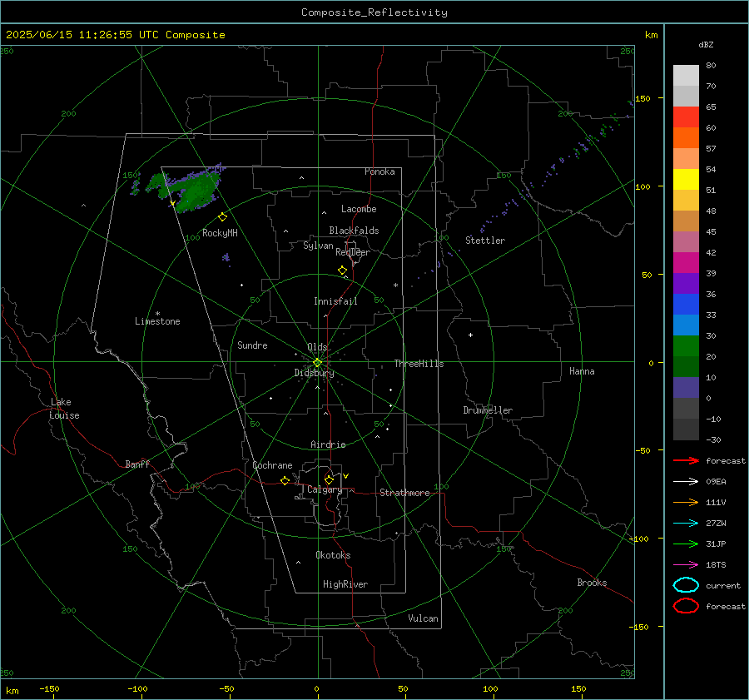
Task: Click the -30 dBZ legend value
Action: pyautogui.click(x=713, y=439)
